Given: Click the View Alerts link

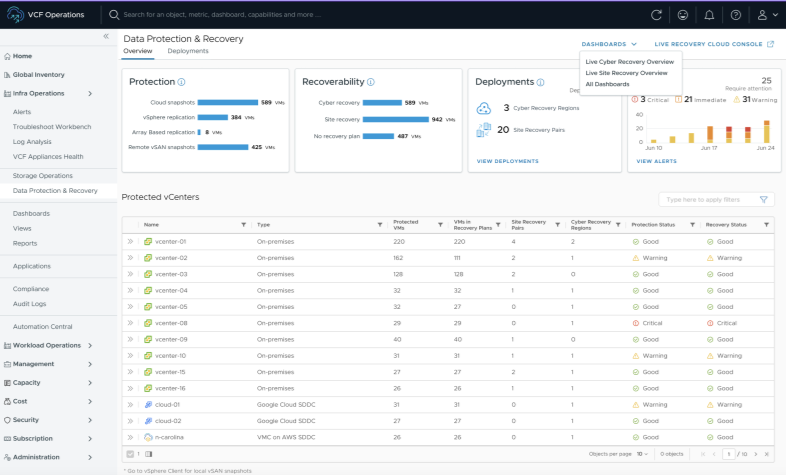Looking at the screenshot, I should pyautogui.click(x=656, y=161).
